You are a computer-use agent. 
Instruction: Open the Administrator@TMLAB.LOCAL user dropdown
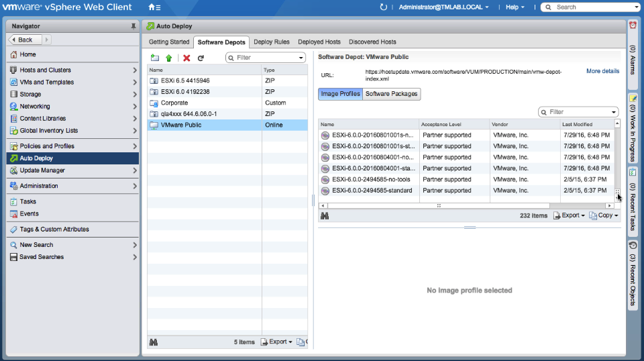pyautogui.click(x=443, y=7)
